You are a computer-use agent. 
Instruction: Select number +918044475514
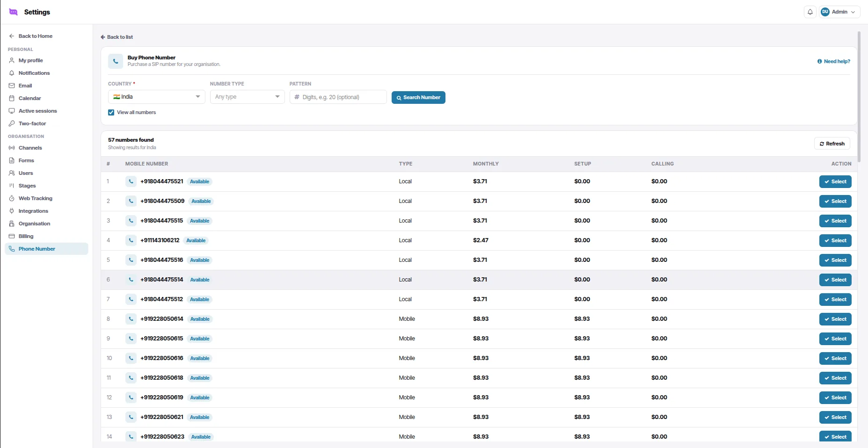(x=835, y=280)
